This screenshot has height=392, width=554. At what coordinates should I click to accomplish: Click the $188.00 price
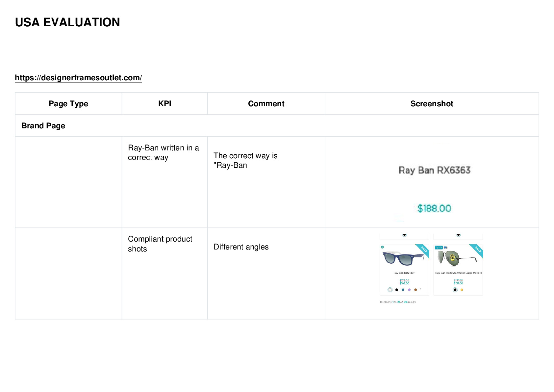click(x=434, y=208)
